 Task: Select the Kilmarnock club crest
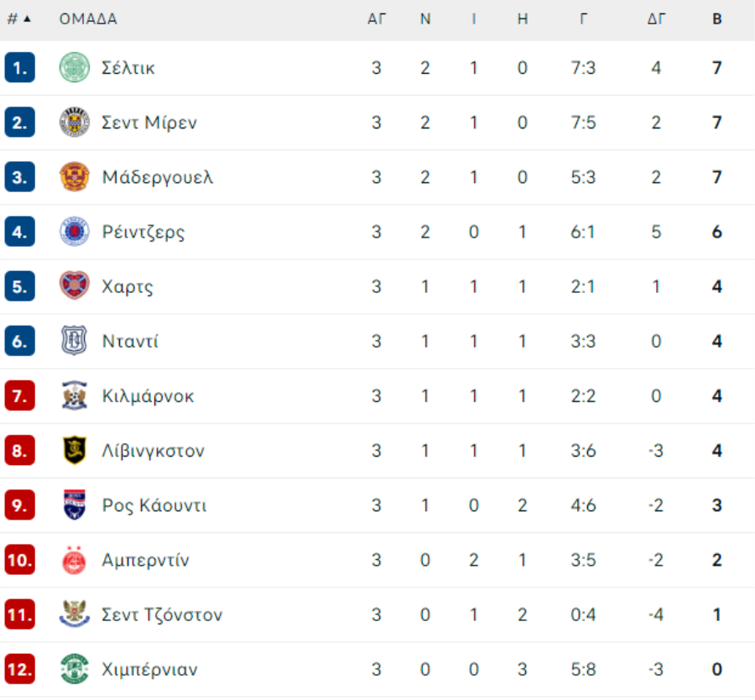pyautogui.click(x=74, y=395)
